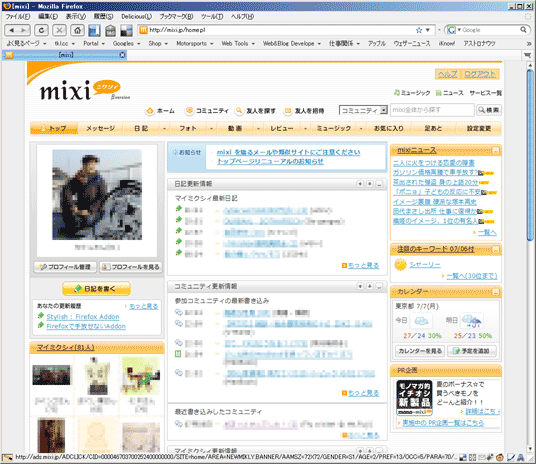536x464 pixels.
Task: Collapse the 注目のキーワード panel
Action: coord(495,249)
